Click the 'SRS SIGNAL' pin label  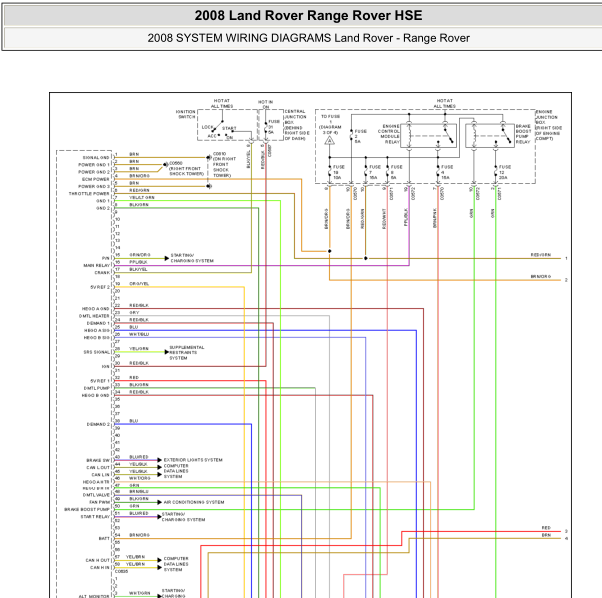click(x=96, y=352)
